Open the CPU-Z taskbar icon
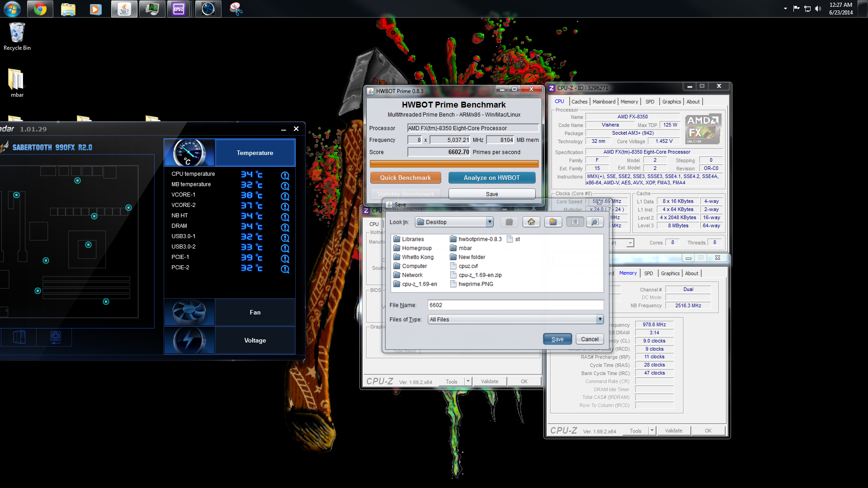The height and width of the screenshot is (488, 868). pyautogui.click(x=179, y=9)
